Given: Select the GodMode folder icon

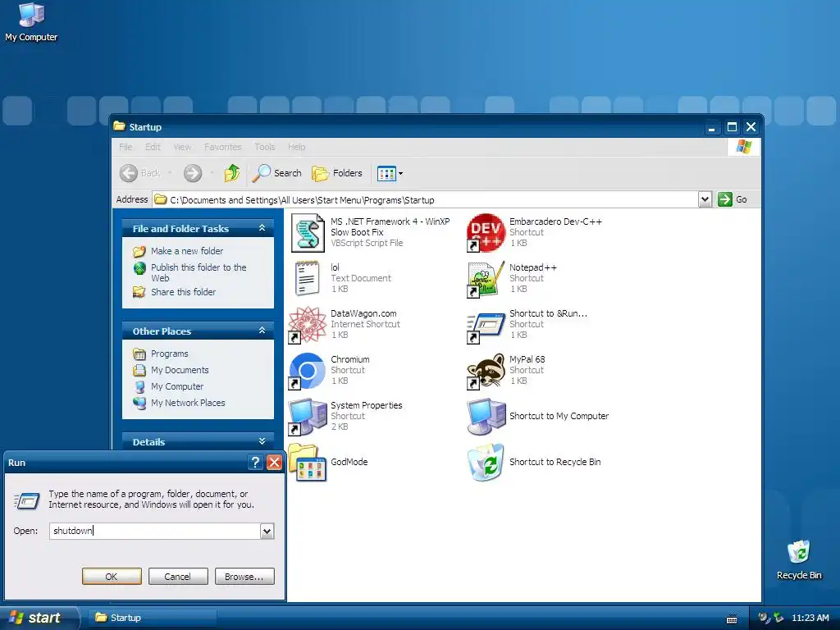Looking at the screenshot, I should click(308, 463).
